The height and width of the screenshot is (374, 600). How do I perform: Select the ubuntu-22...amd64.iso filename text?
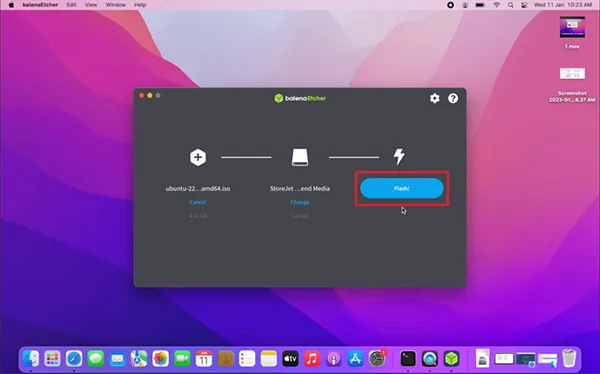[198, 188]
